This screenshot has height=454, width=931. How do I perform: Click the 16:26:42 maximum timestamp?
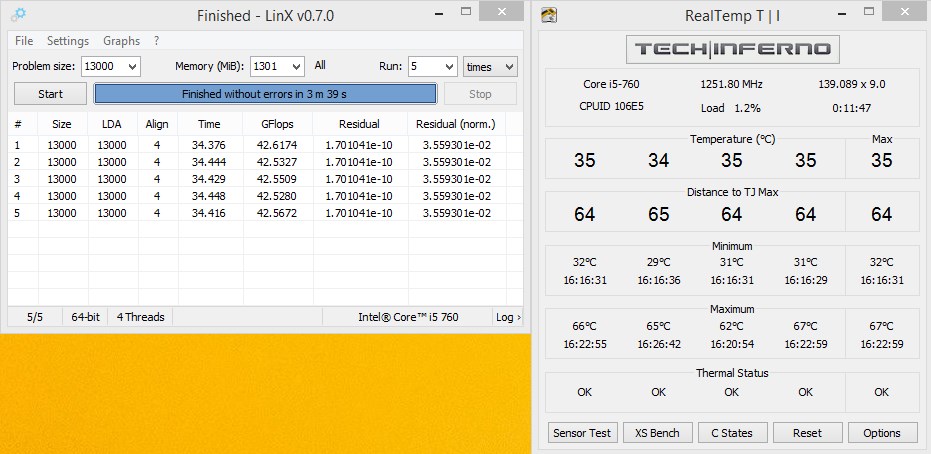click(x=658, y=344)
